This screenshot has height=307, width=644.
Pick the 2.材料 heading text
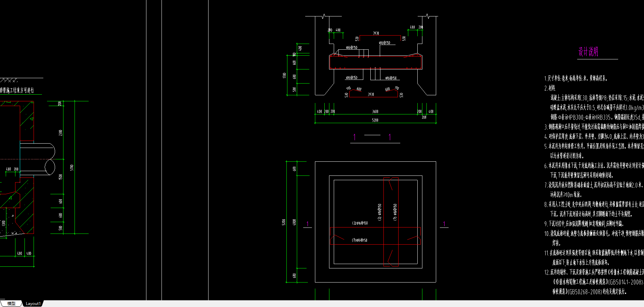(550, 88)
